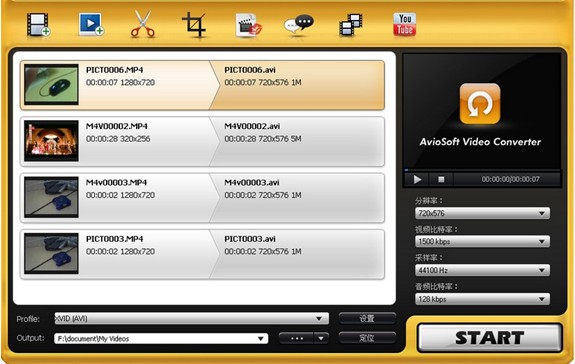The height and width of the screenshot is (364, 575).
Task: Click the browse button with three dots
Action: pyautogui.click(x=296, y=338)
